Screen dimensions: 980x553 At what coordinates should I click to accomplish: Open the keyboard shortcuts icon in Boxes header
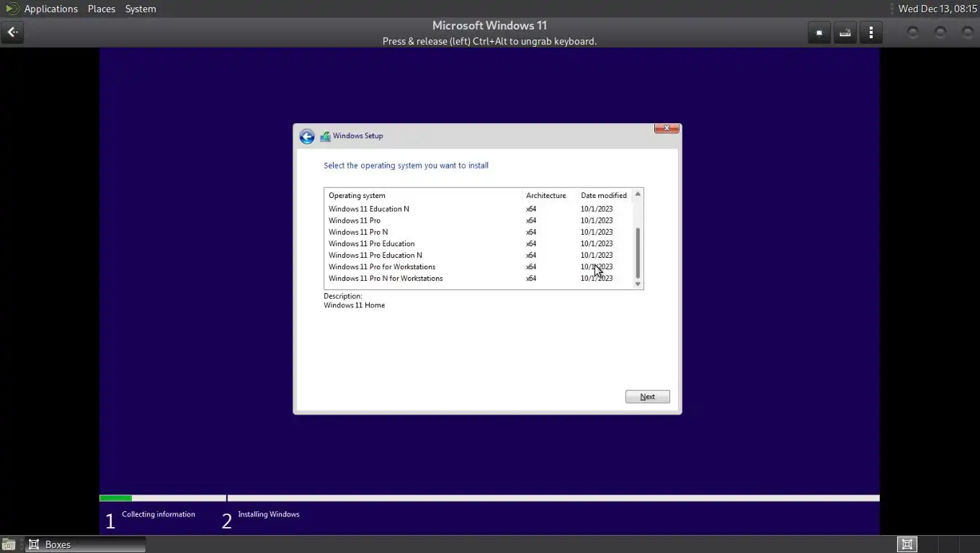845,32
